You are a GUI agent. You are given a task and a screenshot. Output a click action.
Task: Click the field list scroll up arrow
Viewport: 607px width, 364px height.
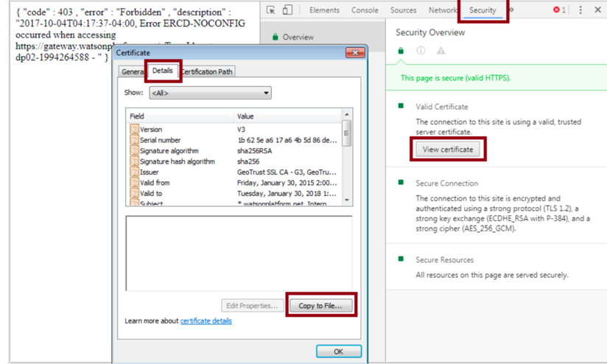click(x=347, y=115)
